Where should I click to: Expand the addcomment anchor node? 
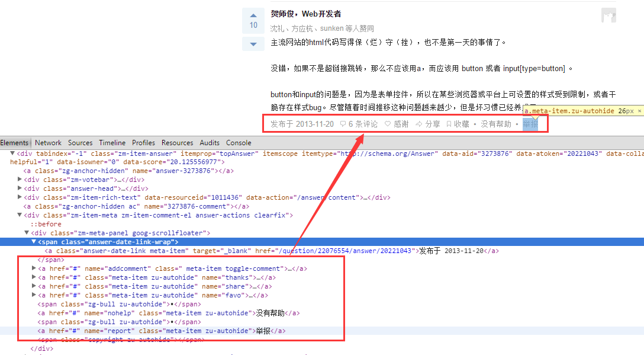pyautogui.click(x=34, y=268)
